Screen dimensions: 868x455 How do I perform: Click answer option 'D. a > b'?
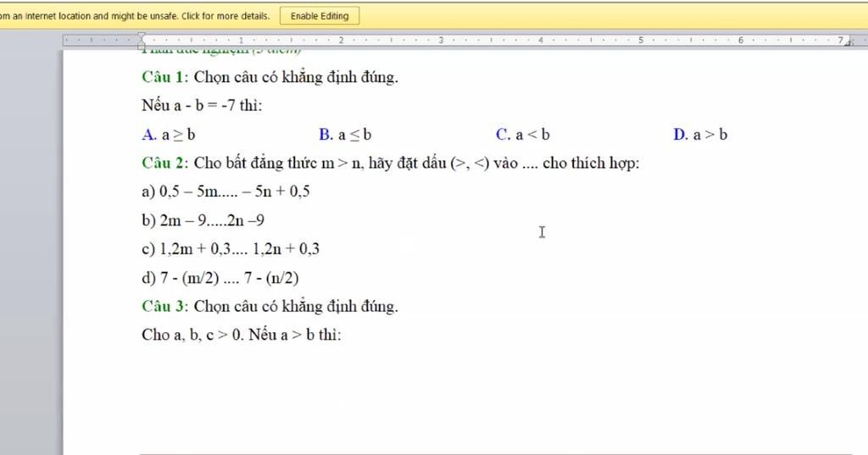(x=700, y=135)
